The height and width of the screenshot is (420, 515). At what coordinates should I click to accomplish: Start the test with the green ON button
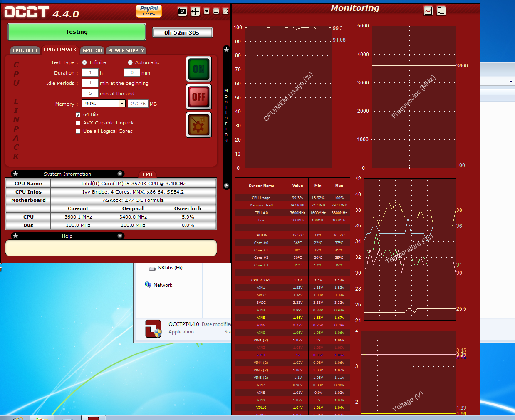click(199, 69)
